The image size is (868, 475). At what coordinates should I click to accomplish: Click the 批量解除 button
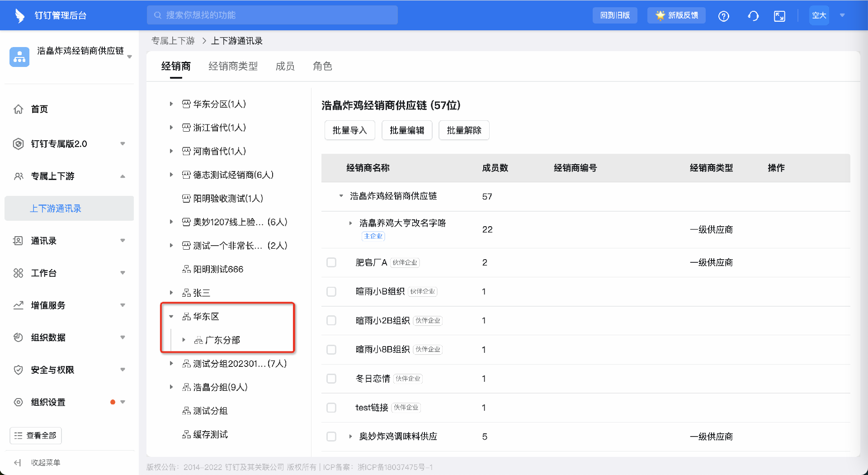[464, 130]
